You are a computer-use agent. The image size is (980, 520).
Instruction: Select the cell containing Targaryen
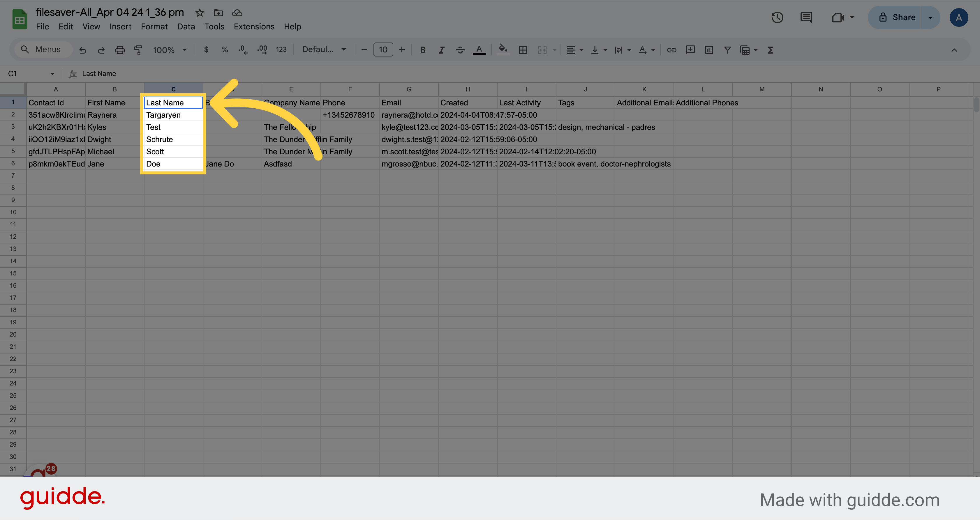tap(173, 115)
